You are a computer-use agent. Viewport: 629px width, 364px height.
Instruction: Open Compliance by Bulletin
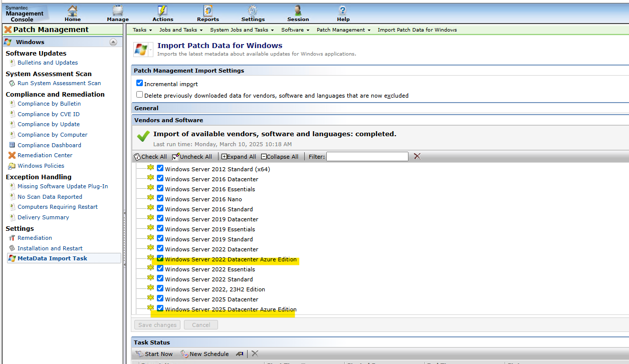pos(49,104)
